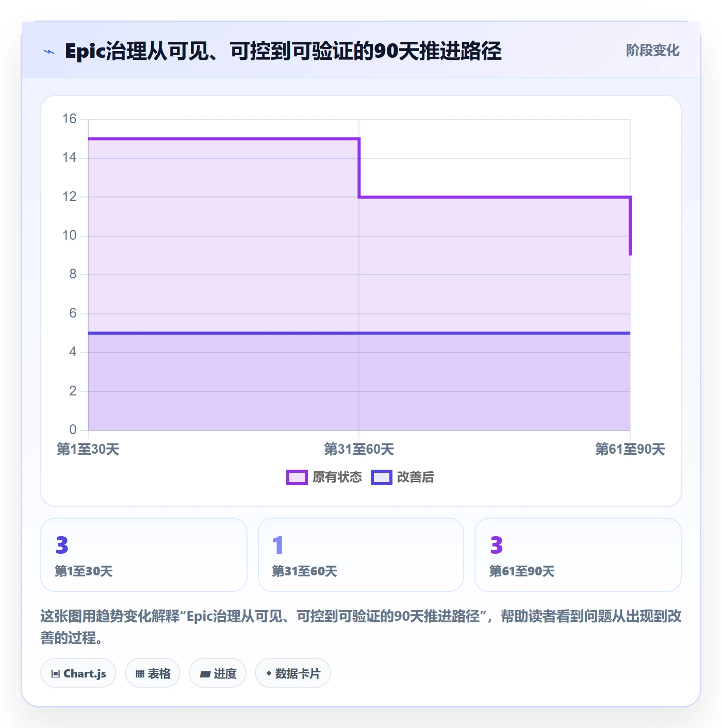Click the 改善后 legend label
The image size is (722, 728).
coord(416,477)
